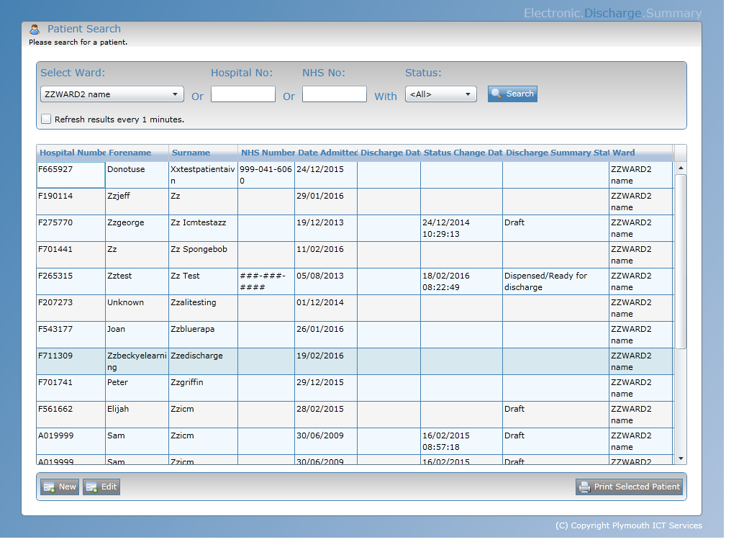Select hospital number F701741
This screenshot has height=560, width=744.
(55, 382)
